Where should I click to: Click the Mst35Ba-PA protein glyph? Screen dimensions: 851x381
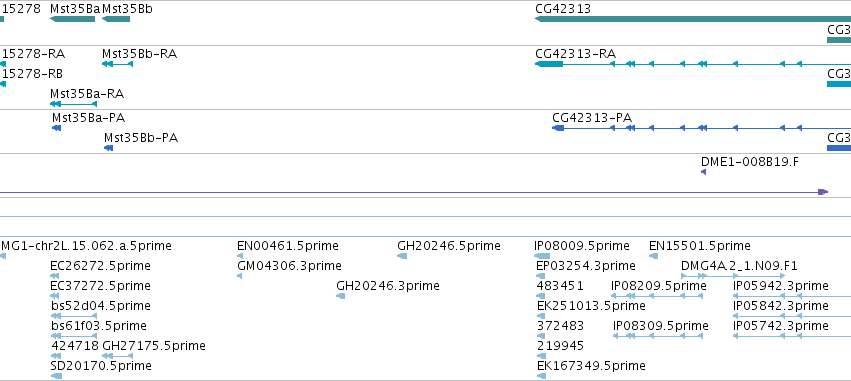pyautogui.click(x=56, y=128)
